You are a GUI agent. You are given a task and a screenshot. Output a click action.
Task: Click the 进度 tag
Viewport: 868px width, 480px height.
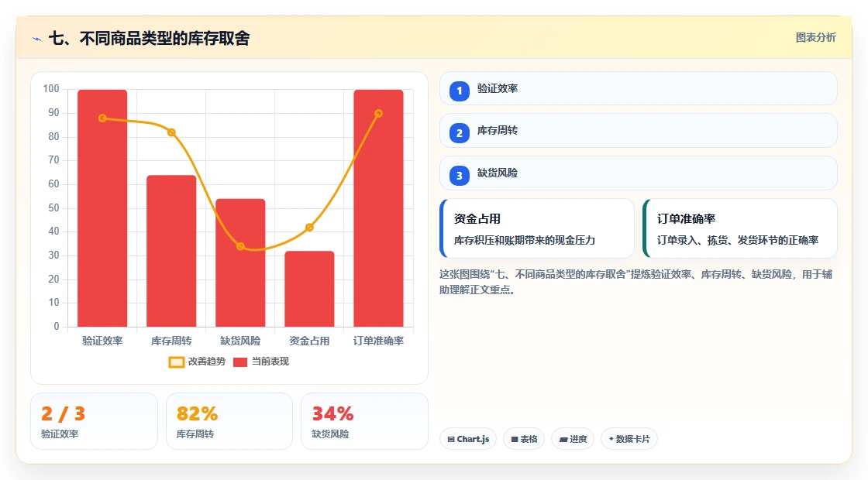coord(573,439)
